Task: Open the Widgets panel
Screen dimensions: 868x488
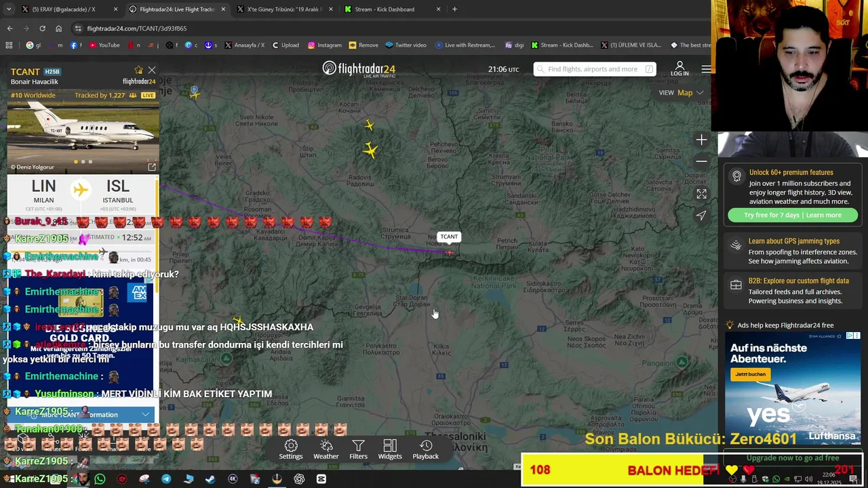Action: 390,449
